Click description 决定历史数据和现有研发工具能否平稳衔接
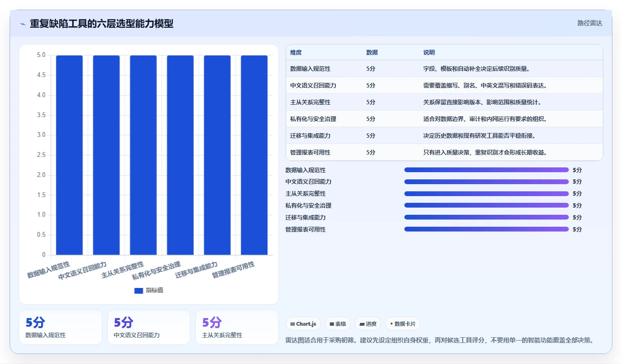 (x=479, y=136)
